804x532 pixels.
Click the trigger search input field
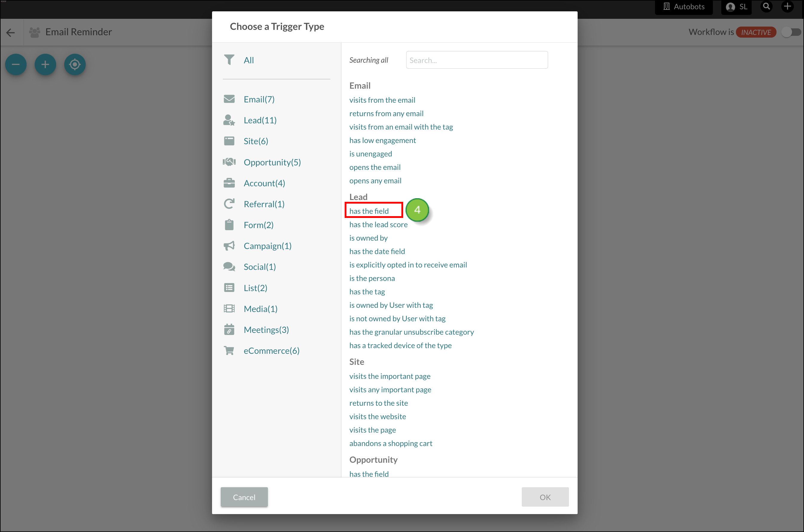tap(476, 60)
